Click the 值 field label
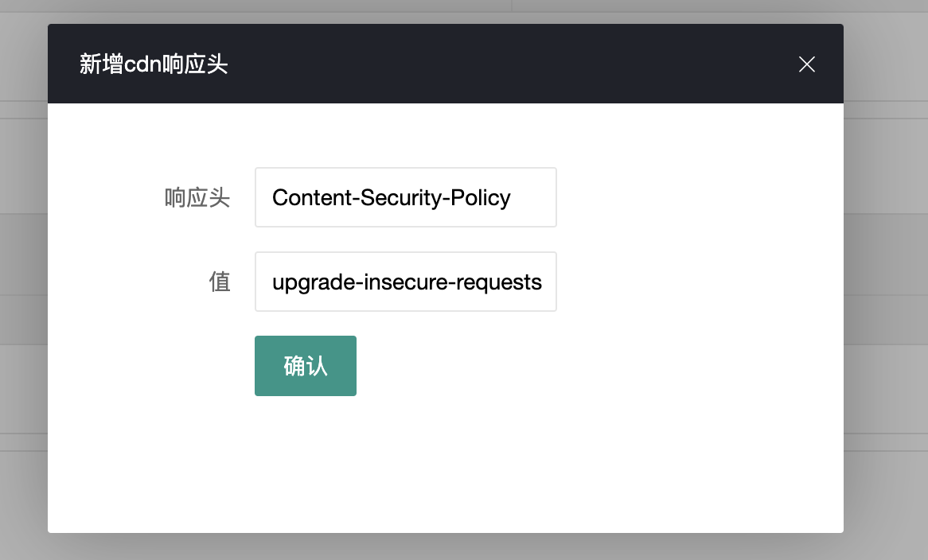This screenshot has height=560, width=928. pos(220,282)
